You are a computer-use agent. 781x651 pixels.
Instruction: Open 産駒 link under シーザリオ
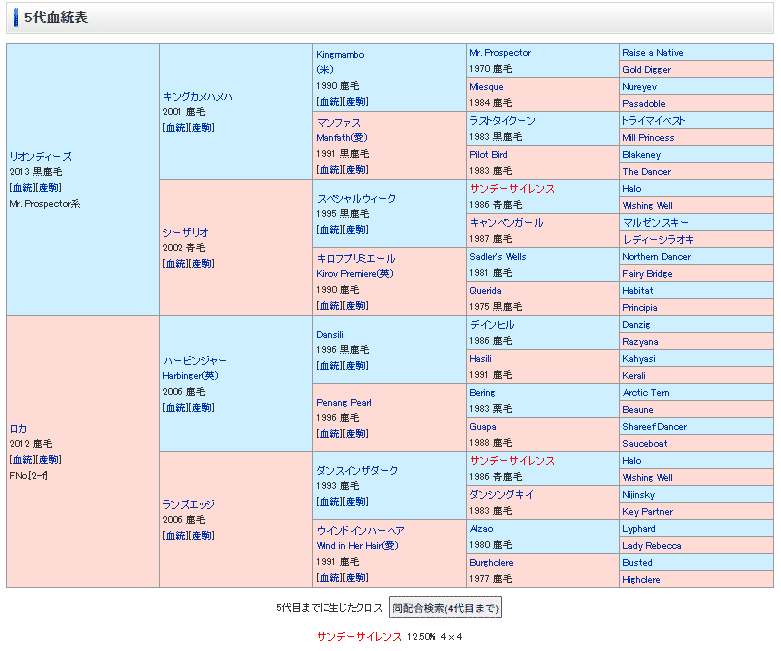(x=202, y=264)
